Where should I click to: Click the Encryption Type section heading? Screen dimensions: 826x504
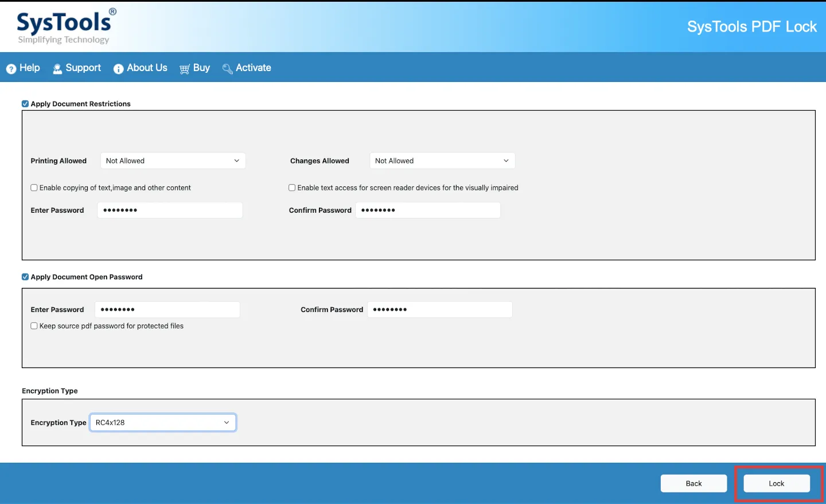point(50,391)
